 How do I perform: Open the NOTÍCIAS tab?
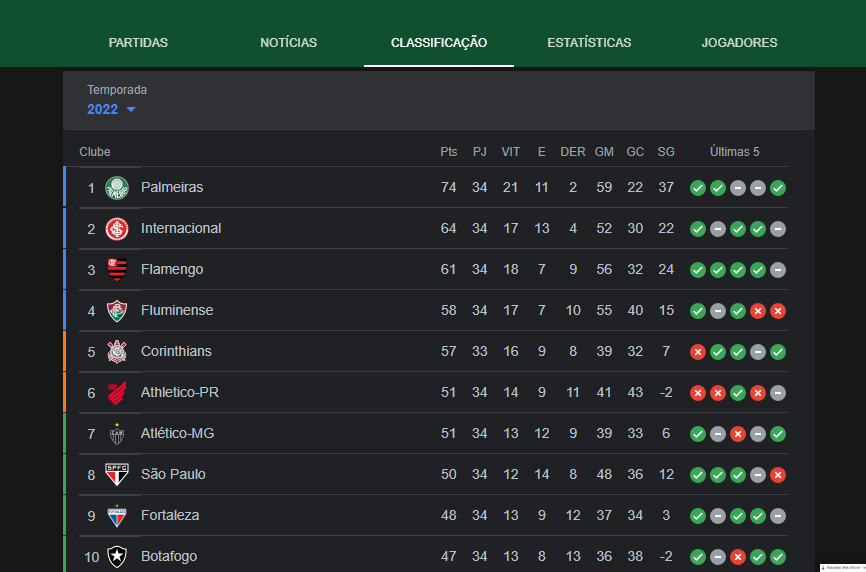[x=289, y=43]
